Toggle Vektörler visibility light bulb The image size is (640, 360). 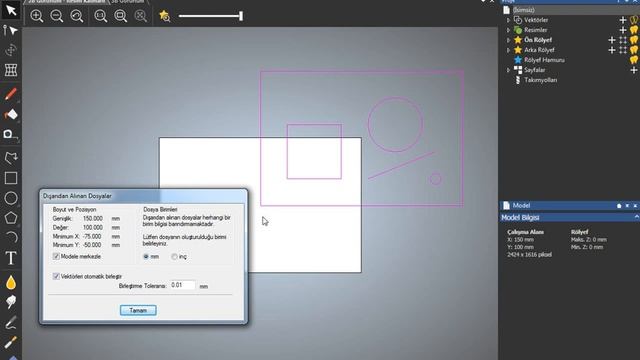click(x=634, y=20)
